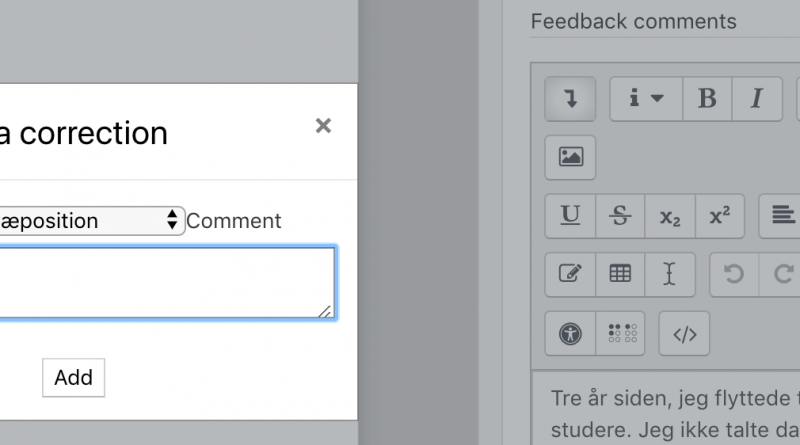The width and height of the screenshot is (800, 445).
Task: Switch to HTML source code view
Action: (x=684, y=334)
